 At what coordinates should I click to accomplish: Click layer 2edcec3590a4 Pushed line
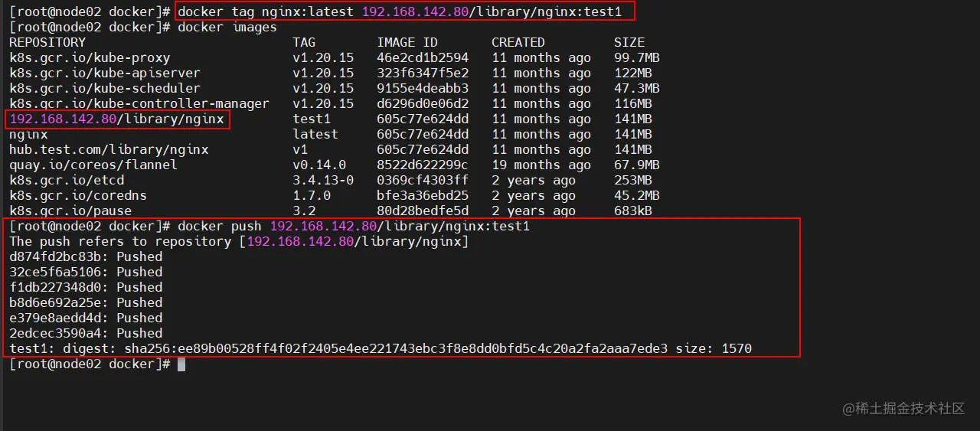pos(86,333)
